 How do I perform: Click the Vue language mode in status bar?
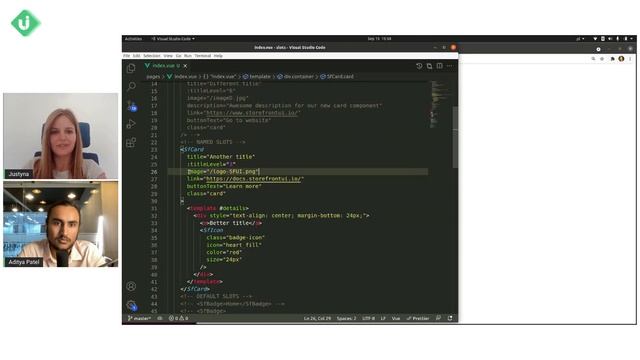click(x=396, y=318)
